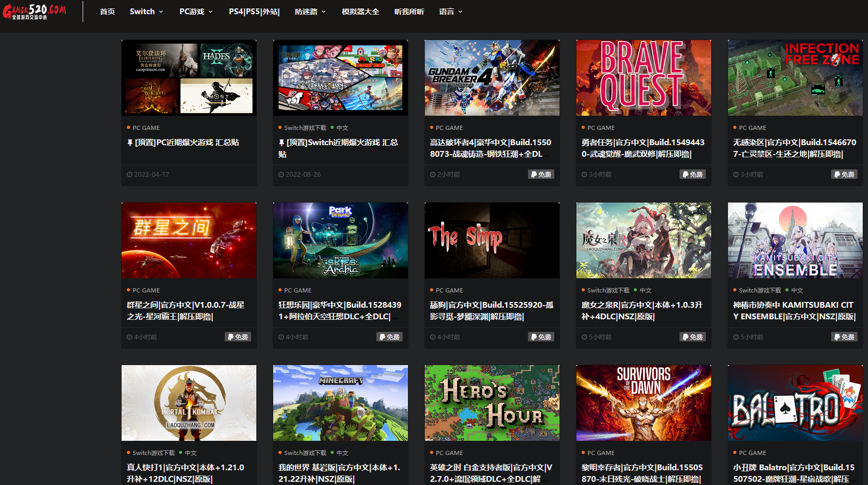
Task: Click the 免费 badge on 神椿市协奏中 card
Action: pyautogui.click(x=844, y=337)
